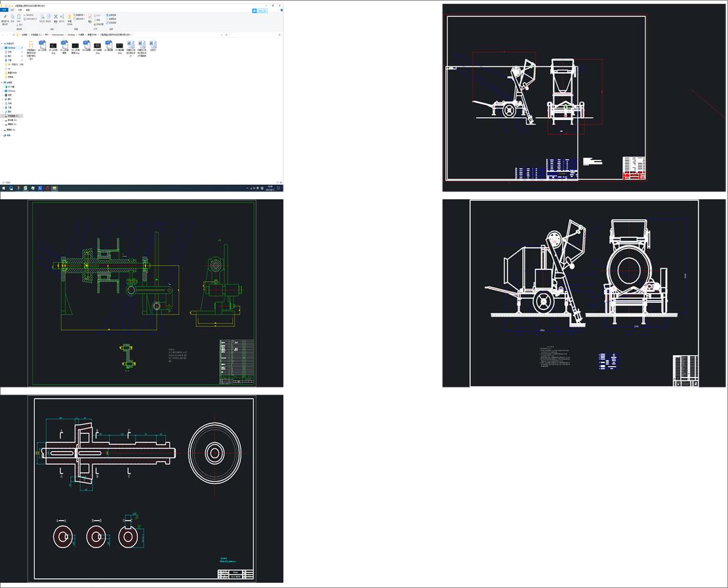Screen dimensions: 728x588
Task: Click Invert selection in the ribbon
Action: 111,23
